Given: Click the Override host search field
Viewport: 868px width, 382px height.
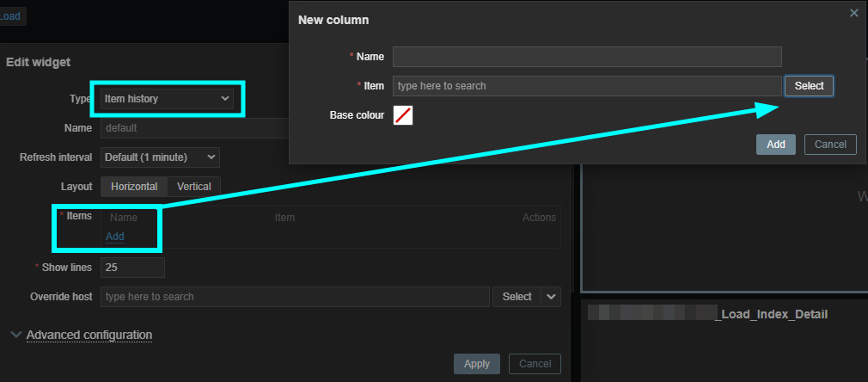Looking at the screenshot, I should point(295,297).
